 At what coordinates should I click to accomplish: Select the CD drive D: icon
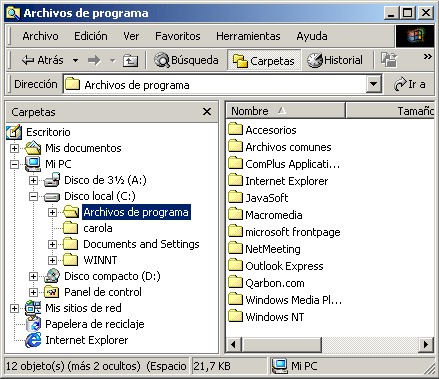pos(52,276)
